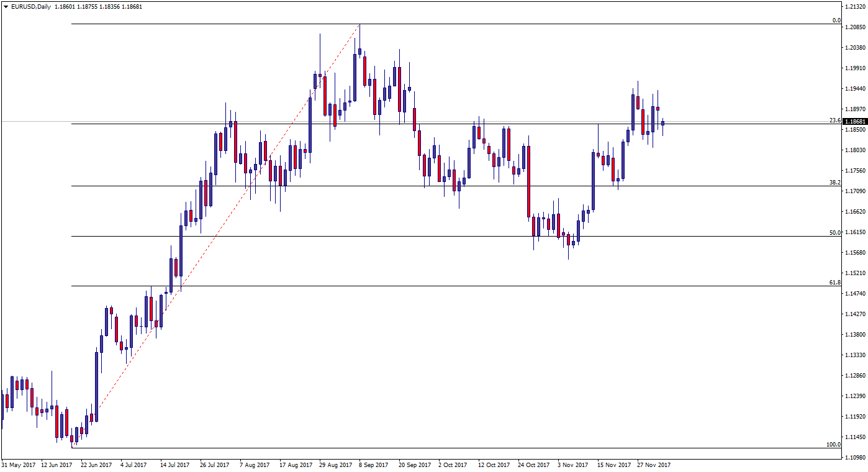Screen dimensions: 868x472
Task: Select the 38.2 Fibonacci level label
Action: [834, 183]
